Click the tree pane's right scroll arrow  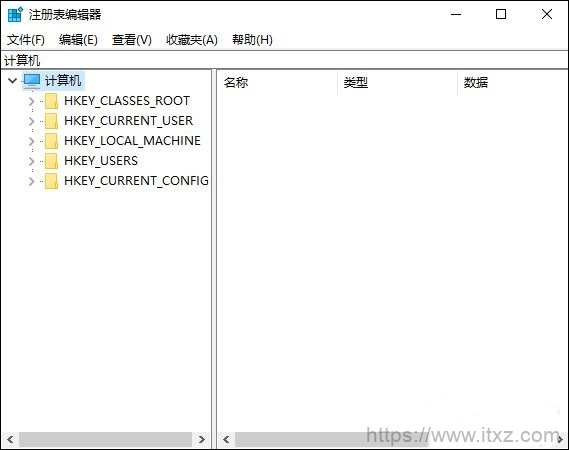(x=202, y=439)
